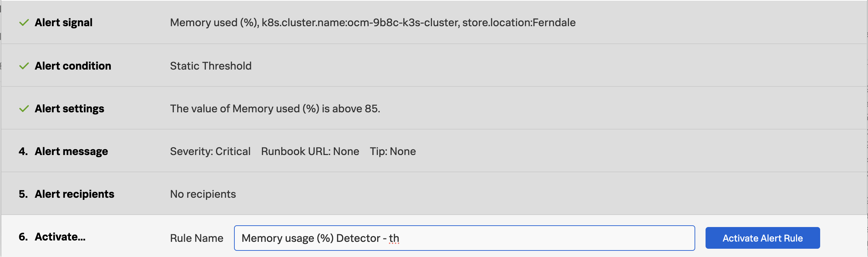Click the memory above 85 settings summary
The width and height of the screenshot is (868, 257).
coord(275,109)
